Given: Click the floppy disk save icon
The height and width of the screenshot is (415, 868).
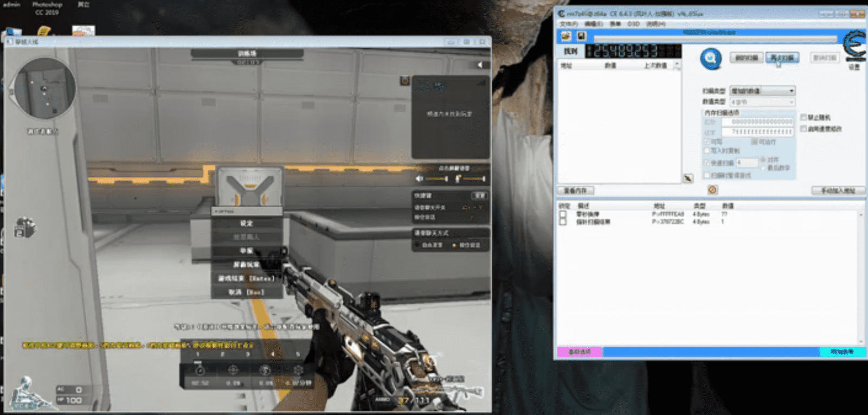Looking at the screenshot, I should coord(581,36).
